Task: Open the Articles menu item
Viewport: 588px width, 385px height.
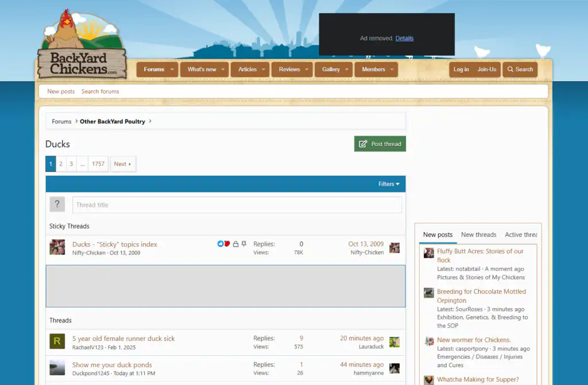Action: (x=247, y=70)
